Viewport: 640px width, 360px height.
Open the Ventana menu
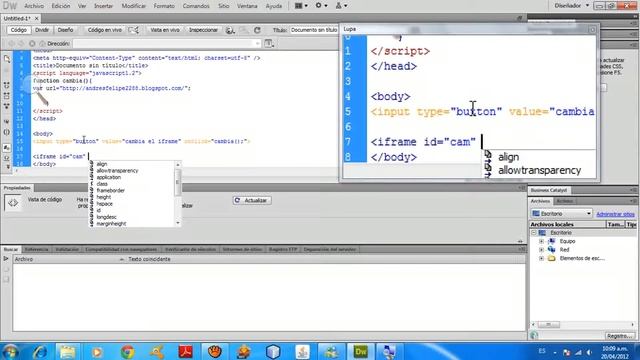coord(247,6)
